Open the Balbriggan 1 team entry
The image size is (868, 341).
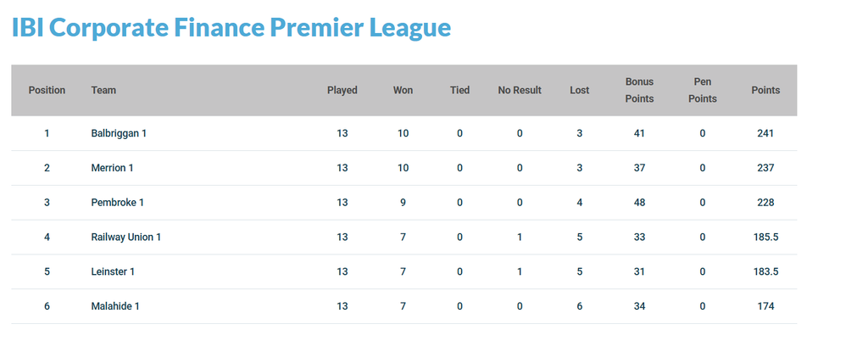click(119, 133)
